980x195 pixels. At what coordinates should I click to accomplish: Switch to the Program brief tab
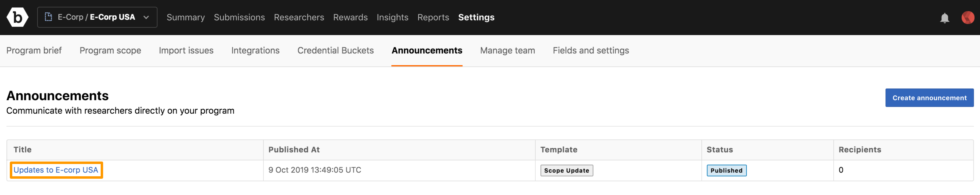point(34,50)
